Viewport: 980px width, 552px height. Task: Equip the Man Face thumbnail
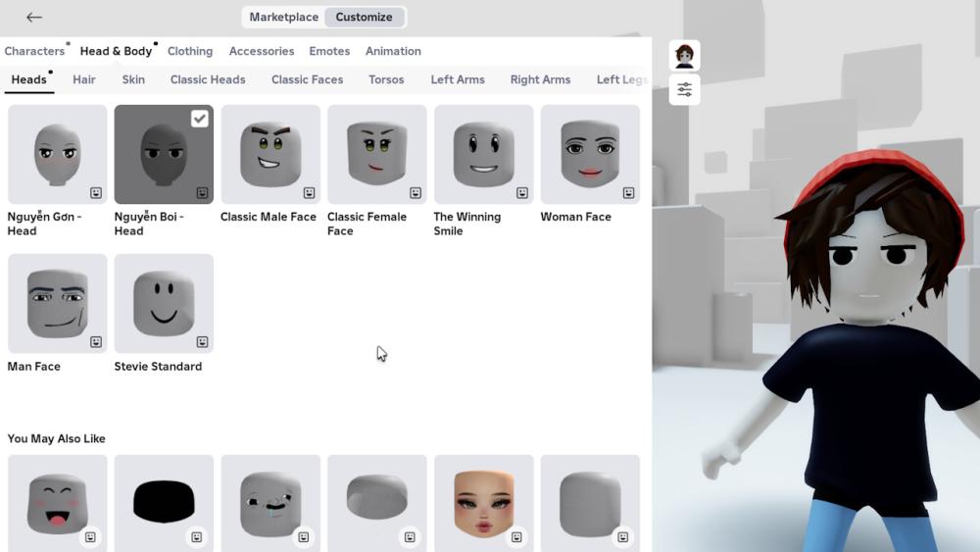click(x=58, y=303)
